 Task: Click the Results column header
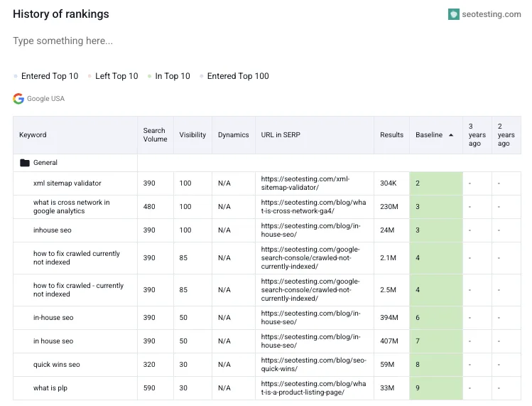point(391,135)
